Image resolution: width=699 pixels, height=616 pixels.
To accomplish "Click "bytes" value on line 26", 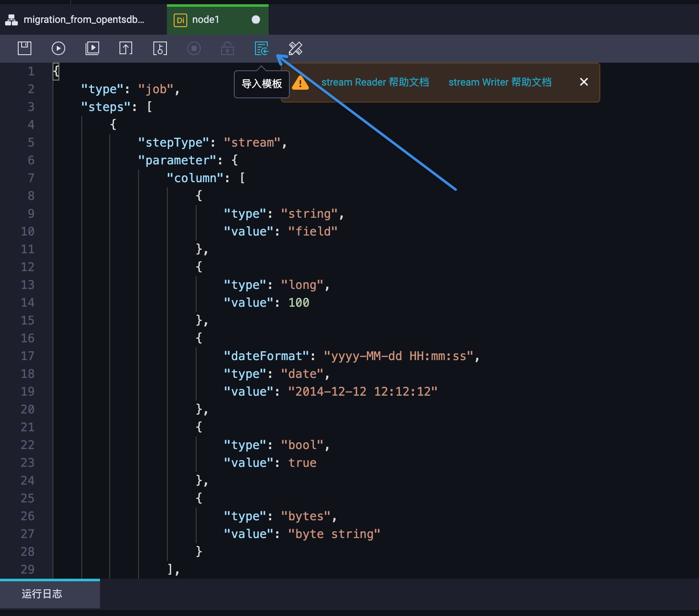I will point(306,516).
